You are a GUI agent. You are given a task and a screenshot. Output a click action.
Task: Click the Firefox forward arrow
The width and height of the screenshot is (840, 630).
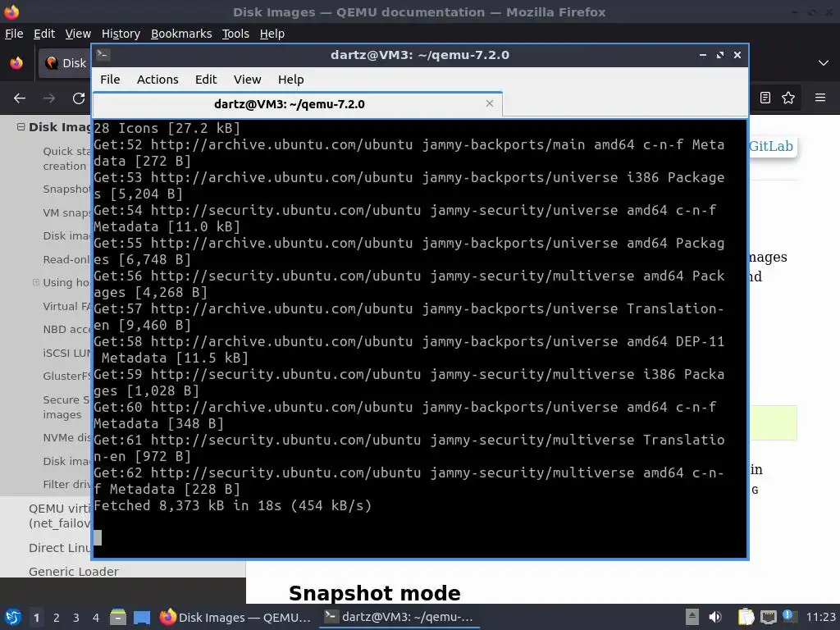[49, 98]
